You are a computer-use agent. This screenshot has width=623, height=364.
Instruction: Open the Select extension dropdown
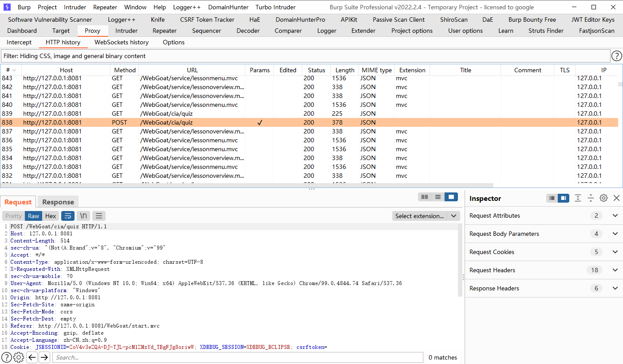pos(426,216)
